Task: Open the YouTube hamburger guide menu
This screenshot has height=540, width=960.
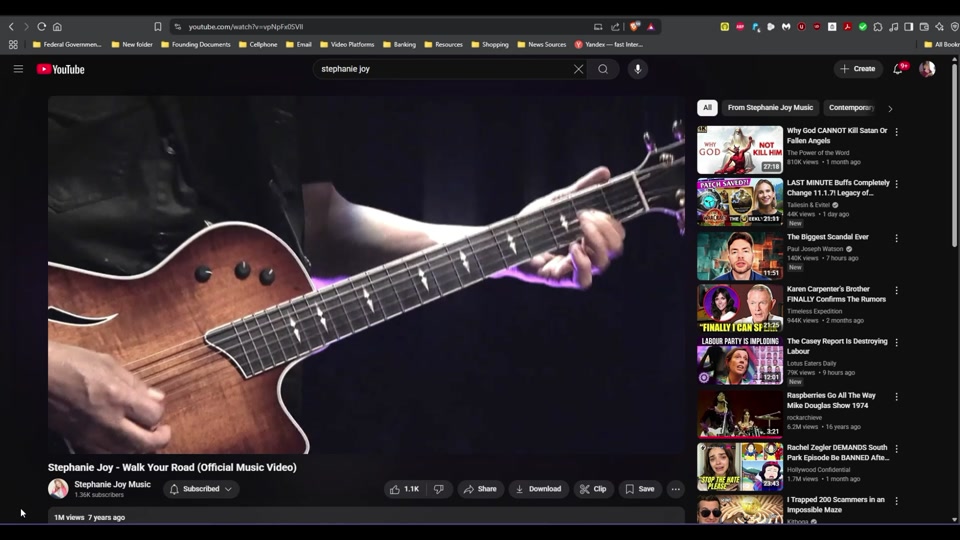Action: coord(18,69)
